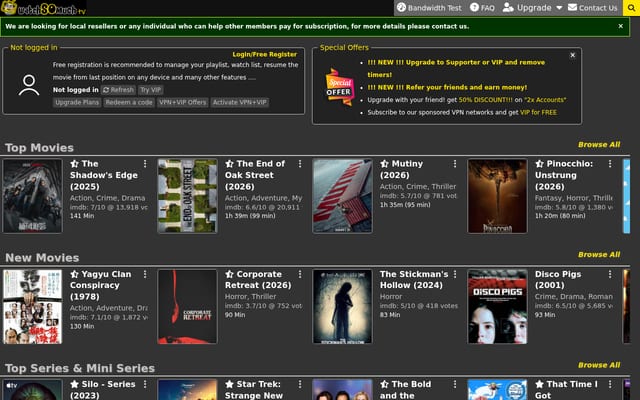Open options menu for Silo - Series

145,384
